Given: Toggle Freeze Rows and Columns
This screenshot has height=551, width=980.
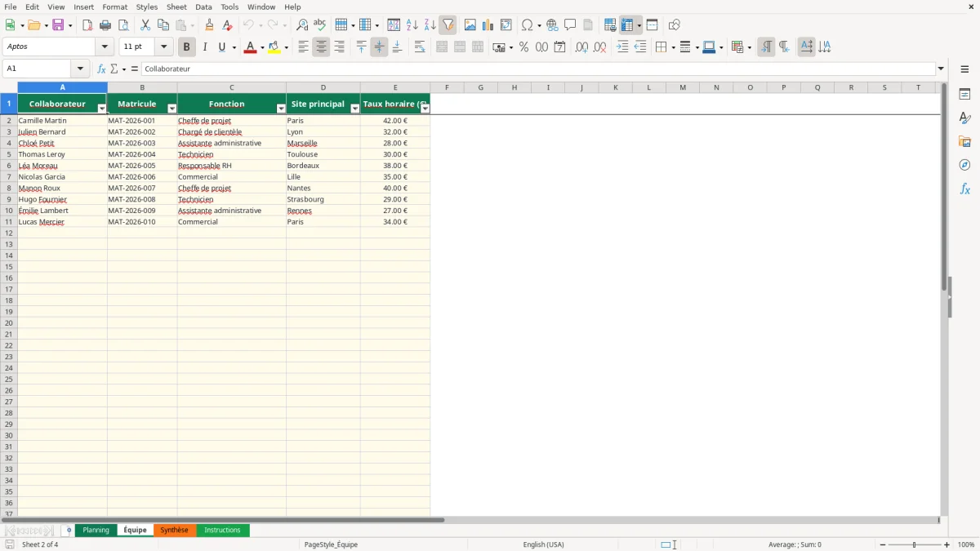Looking at the screenshot, I should tap(627, 25).
